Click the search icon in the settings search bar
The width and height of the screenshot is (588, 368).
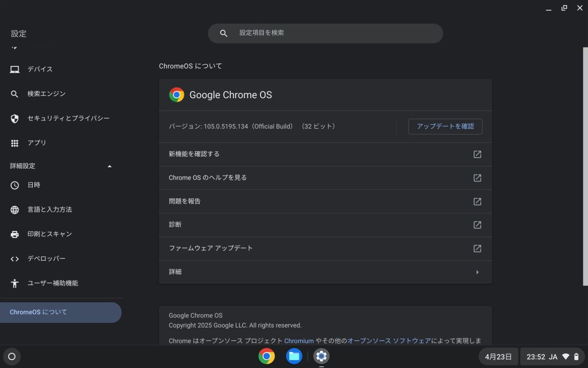tap(223, 33)
